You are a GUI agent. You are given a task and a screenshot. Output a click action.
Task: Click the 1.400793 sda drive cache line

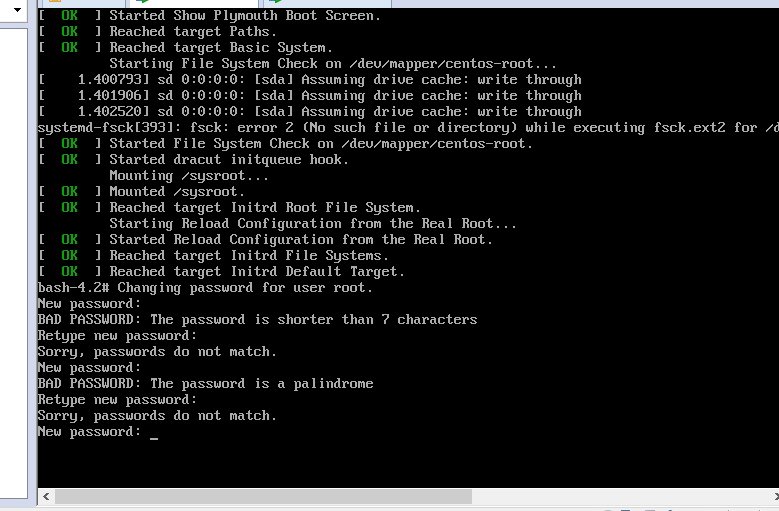[x=310, y=80]
